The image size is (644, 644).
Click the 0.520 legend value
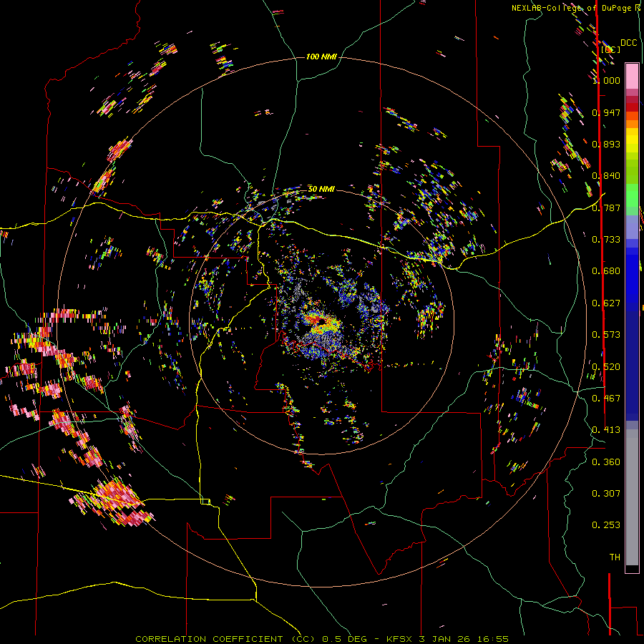click(606, 367)
